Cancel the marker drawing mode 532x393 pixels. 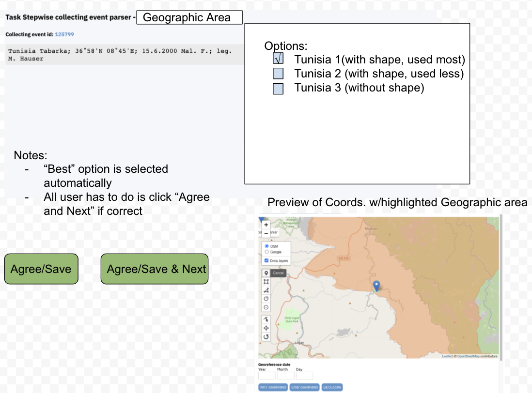pos(278,273)
